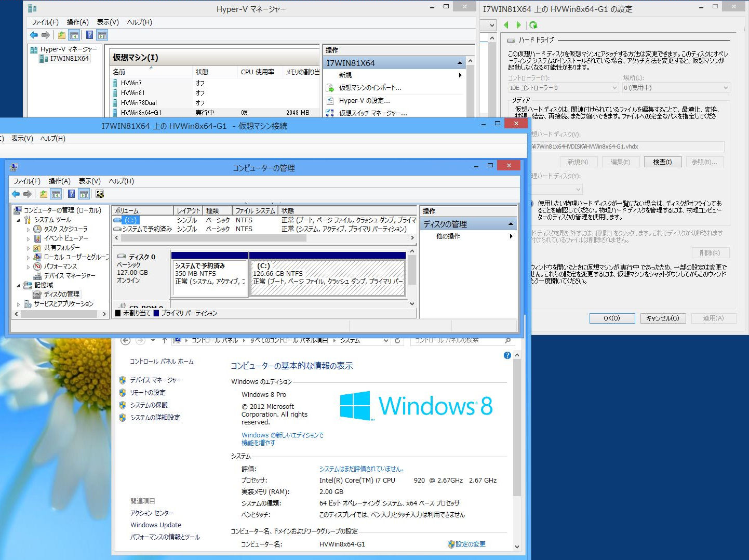Toggle console tree icon in Computer Management toolbar
This screenshot has height=560, width=749.
[56, 194]
